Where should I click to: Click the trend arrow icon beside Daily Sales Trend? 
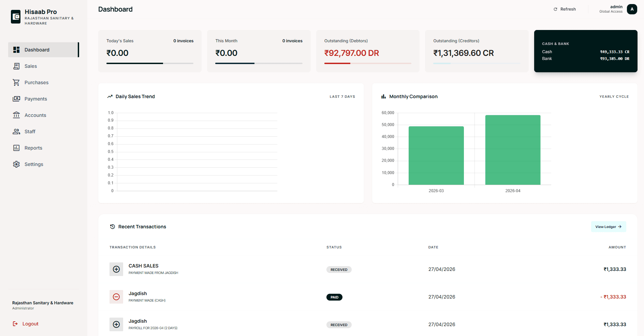pyautogui.click(x=110, y=96)
